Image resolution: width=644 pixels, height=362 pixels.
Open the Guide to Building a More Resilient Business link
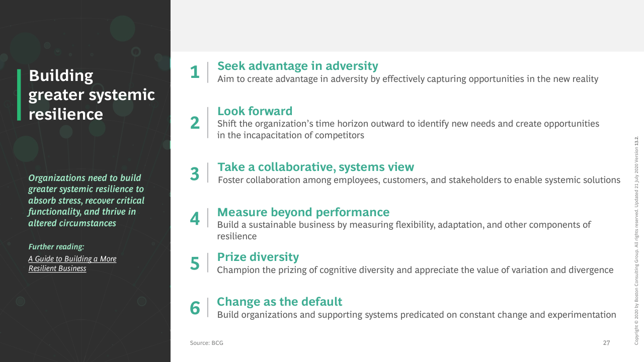coord(72,263)
